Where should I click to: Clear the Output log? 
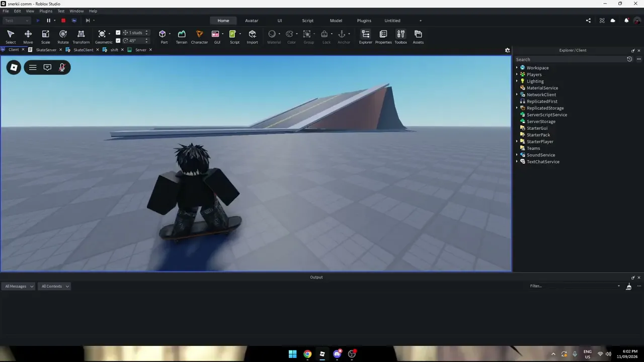[x=628, y=286]
